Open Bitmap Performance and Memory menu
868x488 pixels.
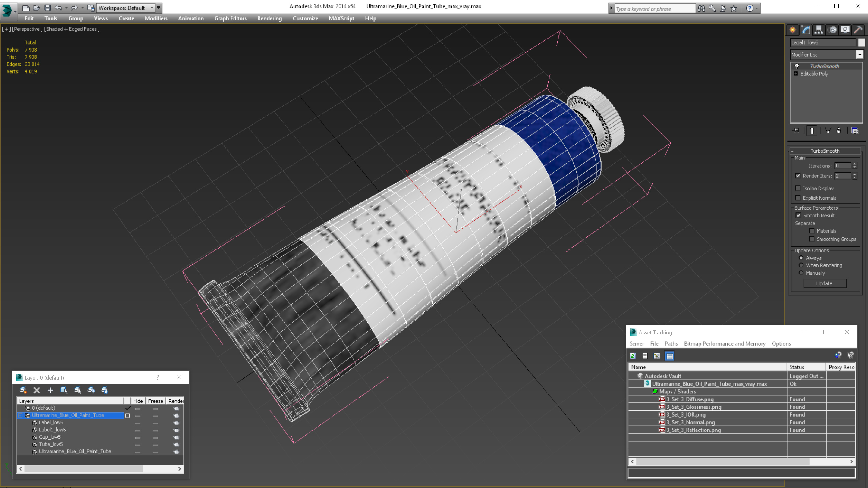point(725,343)
